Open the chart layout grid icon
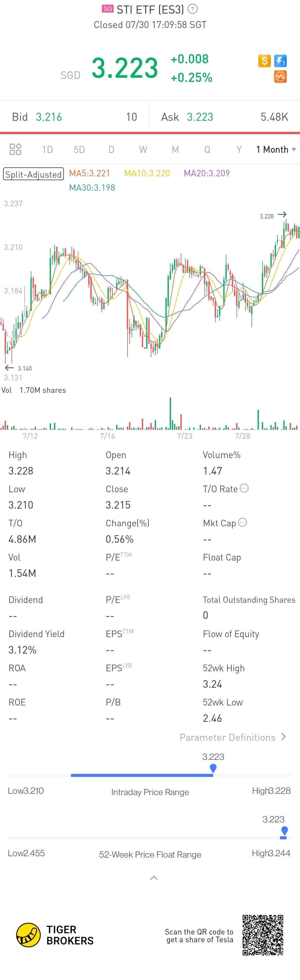 (16, 150)
